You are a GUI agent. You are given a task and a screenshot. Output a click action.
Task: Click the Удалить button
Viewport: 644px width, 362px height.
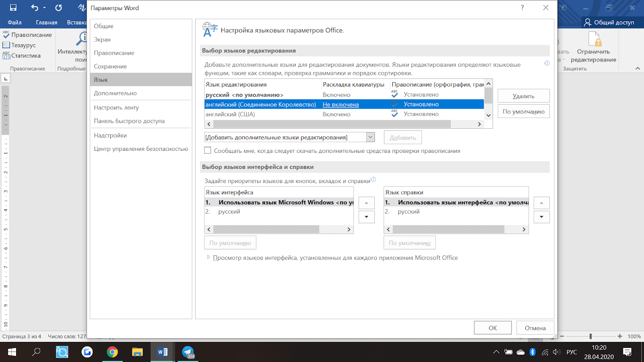(523, 96)
